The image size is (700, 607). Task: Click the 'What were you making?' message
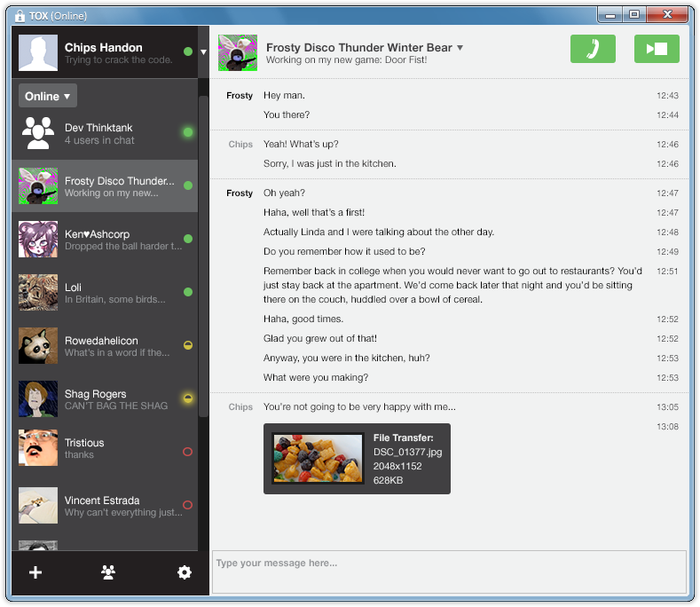316,377
